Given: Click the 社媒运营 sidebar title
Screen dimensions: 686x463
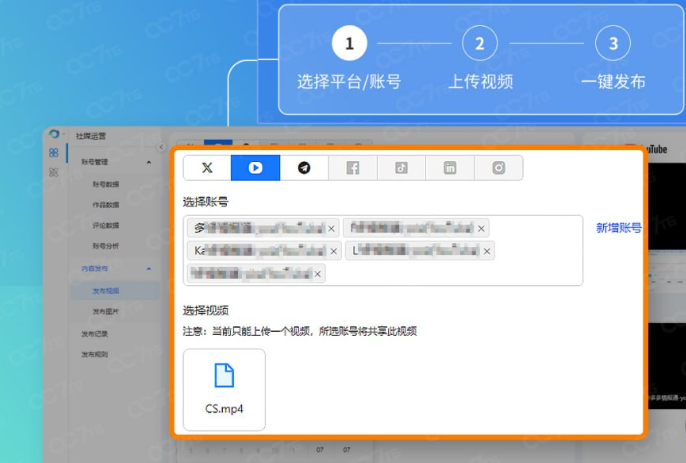Looking at the screenshot, I should (91, 136).
